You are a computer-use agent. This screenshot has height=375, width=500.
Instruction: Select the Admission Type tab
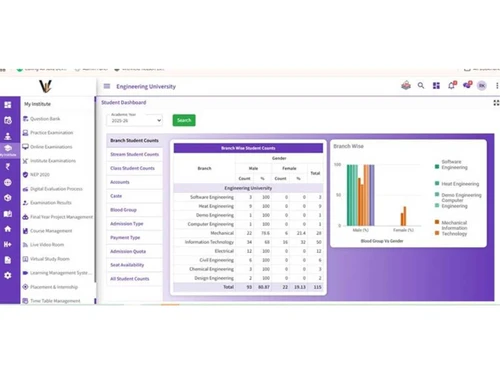(134, 224)
